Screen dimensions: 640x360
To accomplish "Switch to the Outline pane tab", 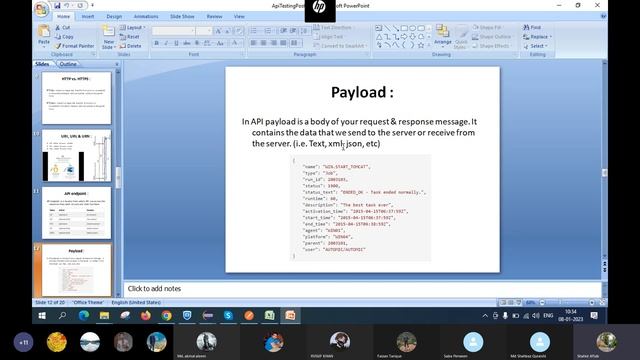I will tap(68, 64).
